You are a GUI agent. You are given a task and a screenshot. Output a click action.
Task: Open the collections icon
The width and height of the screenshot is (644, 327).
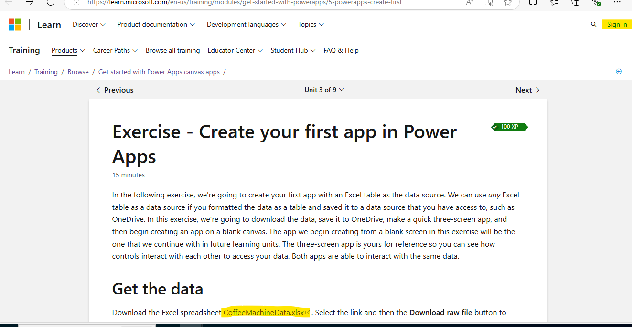click(x=576, y=2)
